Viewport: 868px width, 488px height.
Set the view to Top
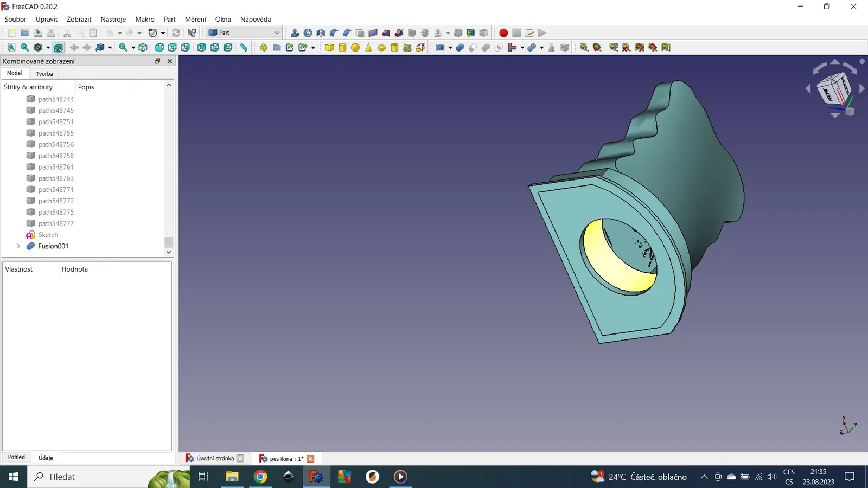point(173,48)
